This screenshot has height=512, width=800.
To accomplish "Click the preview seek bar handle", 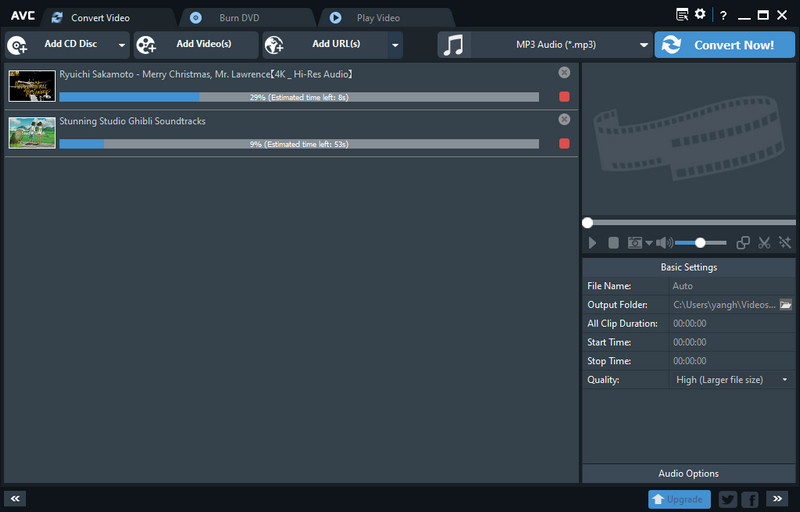I will tap(587, 223).
